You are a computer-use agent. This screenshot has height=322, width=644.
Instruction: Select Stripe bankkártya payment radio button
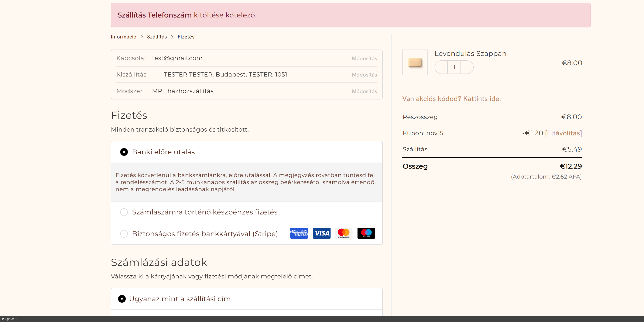click(x=124, y=234)
